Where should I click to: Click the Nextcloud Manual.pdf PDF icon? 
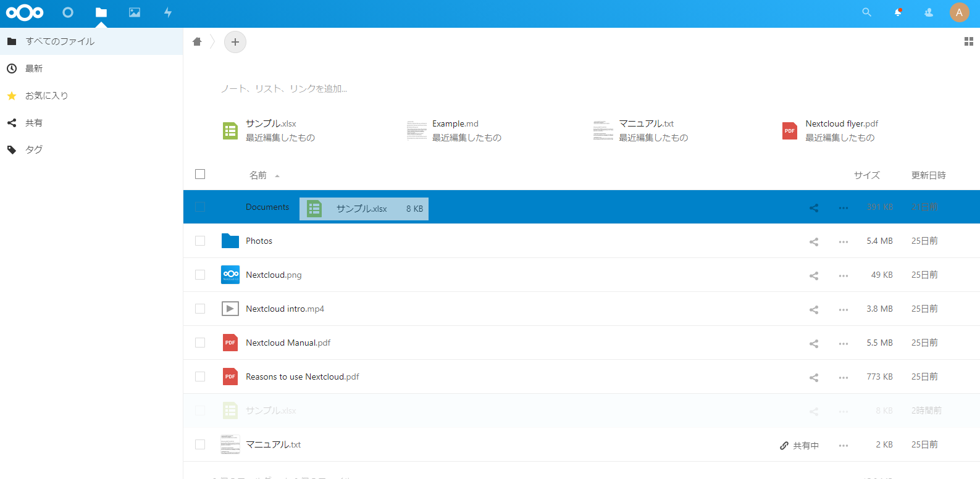[230, 343]
